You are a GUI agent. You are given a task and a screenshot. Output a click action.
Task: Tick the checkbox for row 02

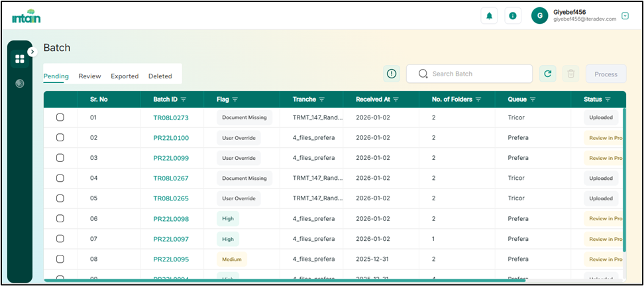(60, 138)
